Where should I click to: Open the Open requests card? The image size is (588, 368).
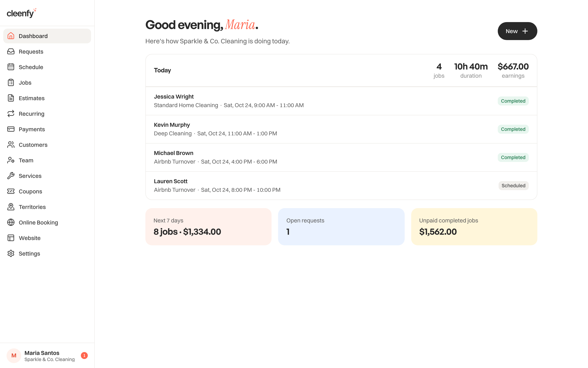(341, 227)
